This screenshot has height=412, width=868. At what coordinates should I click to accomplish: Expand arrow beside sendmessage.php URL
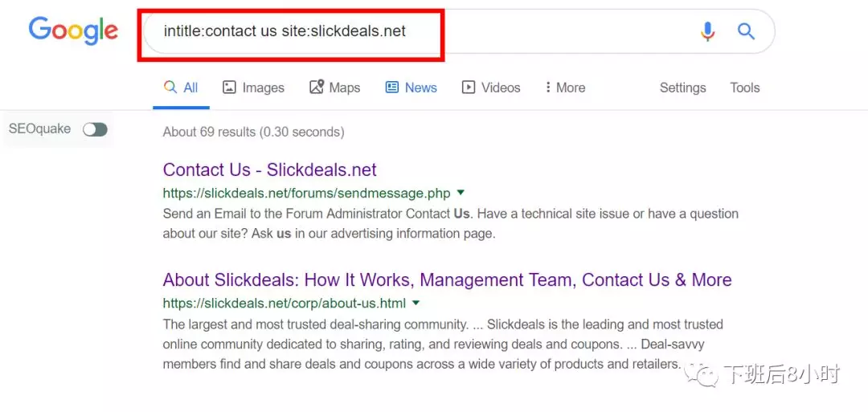(x=461, y=193)
